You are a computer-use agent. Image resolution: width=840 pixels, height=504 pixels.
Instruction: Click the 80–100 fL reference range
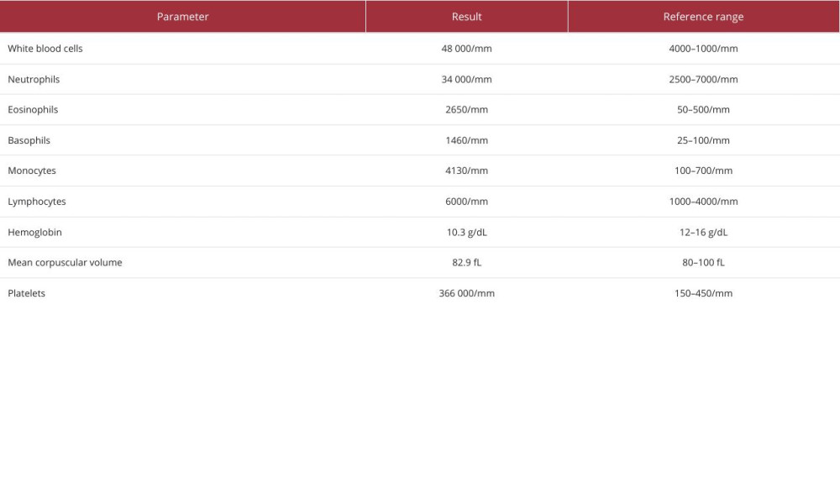pos(703,262)
